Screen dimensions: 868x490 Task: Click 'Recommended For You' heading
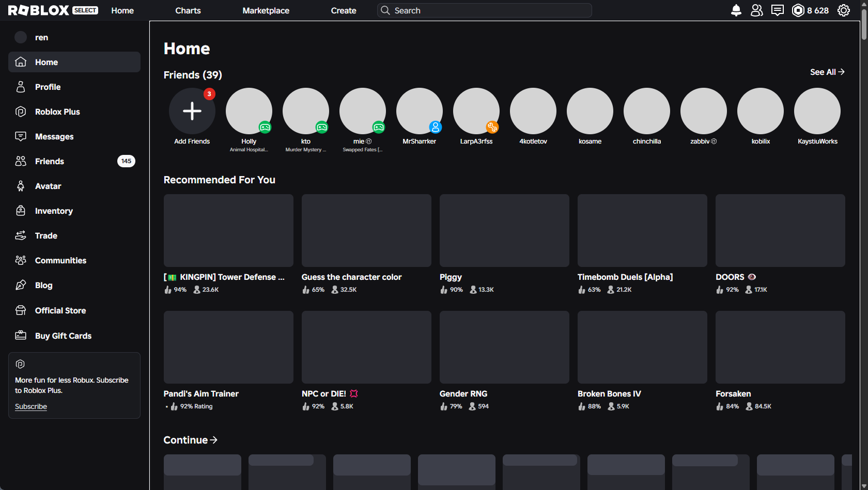pyautogui.click(x=220, y=180)
